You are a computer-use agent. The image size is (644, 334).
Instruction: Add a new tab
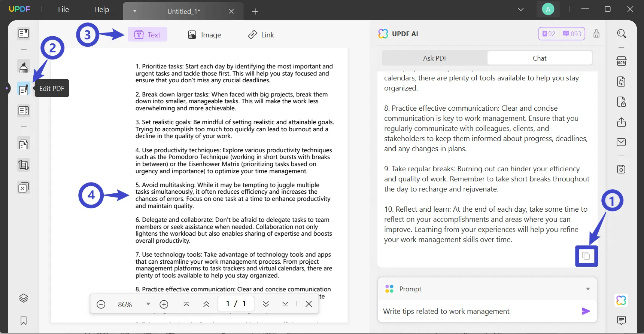(x=255, y=12)
